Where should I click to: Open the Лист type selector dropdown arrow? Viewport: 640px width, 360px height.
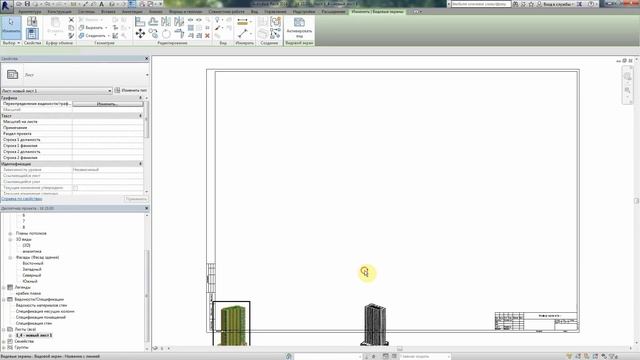point(147,75)
